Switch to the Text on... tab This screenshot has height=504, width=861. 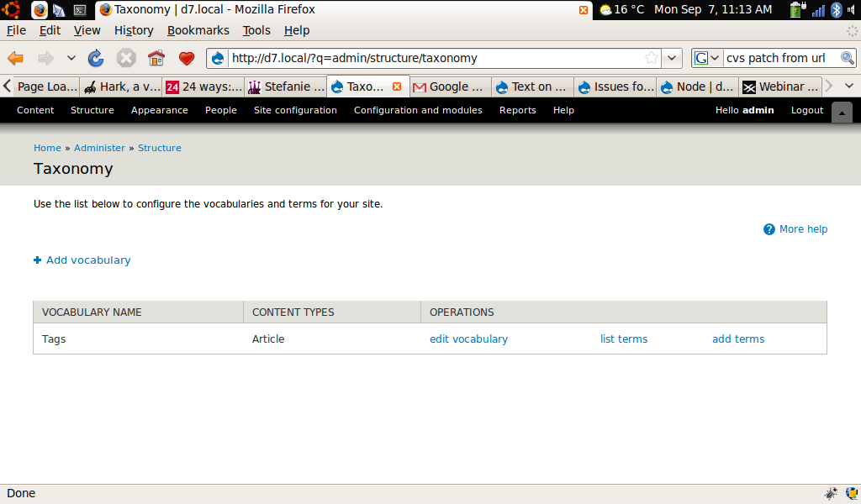coord(532,87)
